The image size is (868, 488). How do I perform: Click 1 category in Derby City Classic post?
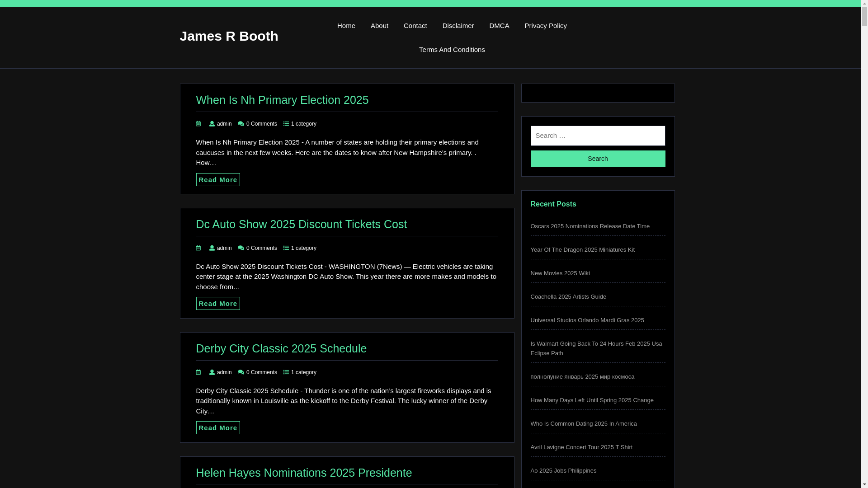click(x=304, y=372)
